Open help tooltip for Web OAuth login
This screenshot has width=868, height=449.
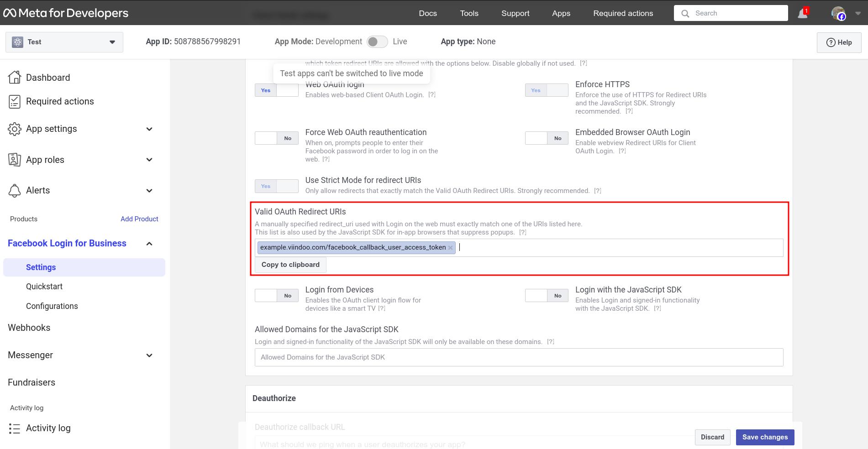[x=431, y=95]
